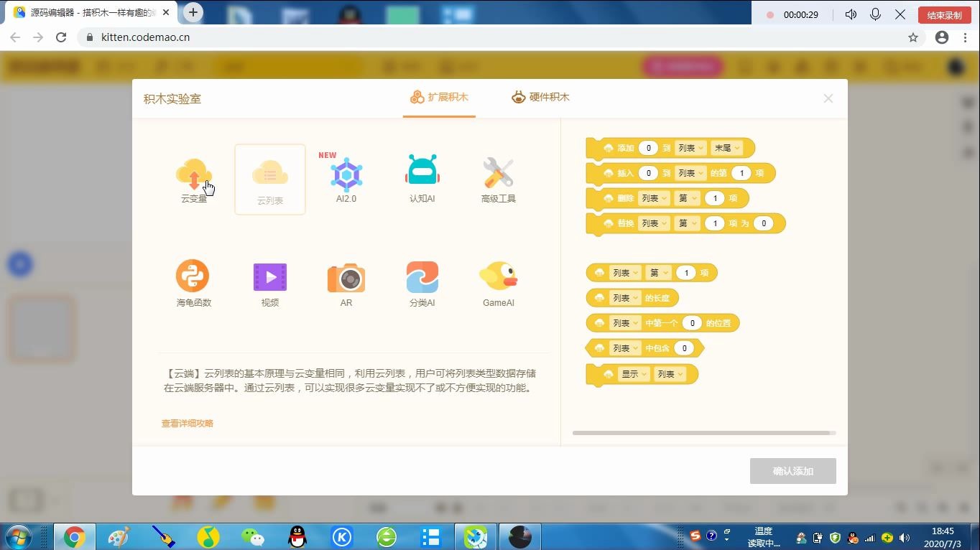
Task: Open 列表 dropdown in 的长度 block
Action: (x=625, y=298)
